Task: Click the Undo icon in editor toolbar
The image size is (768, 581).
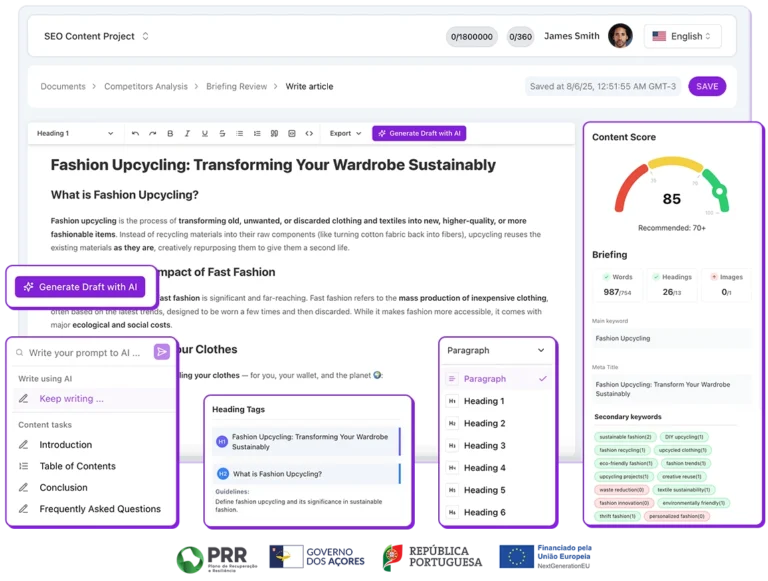Action: pos(136,133)
